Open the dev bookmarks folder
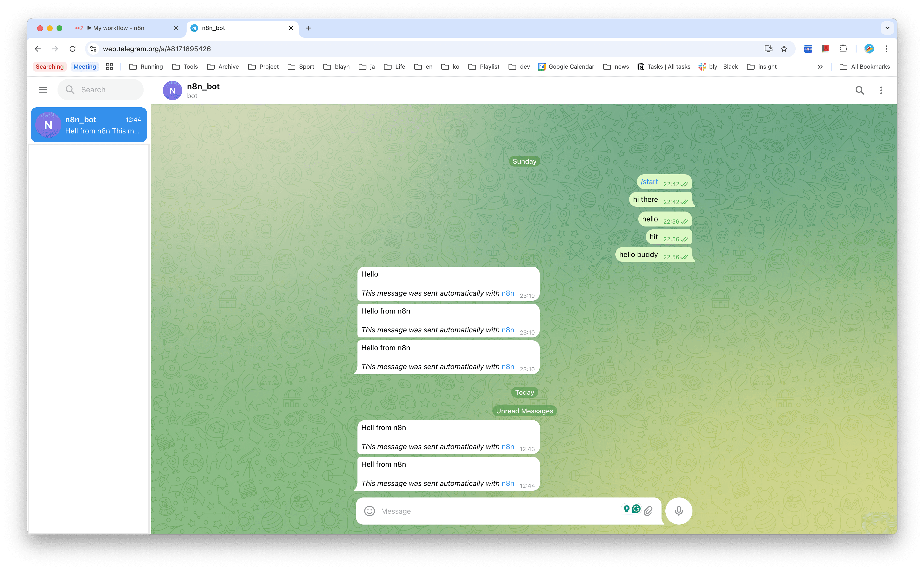Image resolution: width=924 pixels, height=570 pixels. tap(519, 67)
